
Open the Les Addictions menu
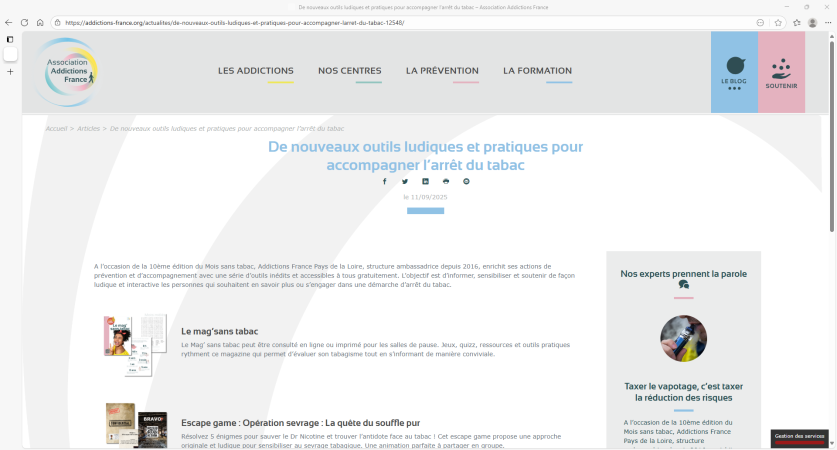(256, 70)
